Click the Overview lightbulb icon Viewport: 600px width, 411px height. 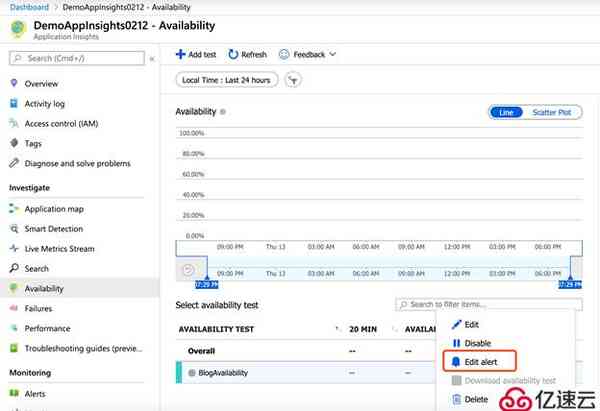14,83
